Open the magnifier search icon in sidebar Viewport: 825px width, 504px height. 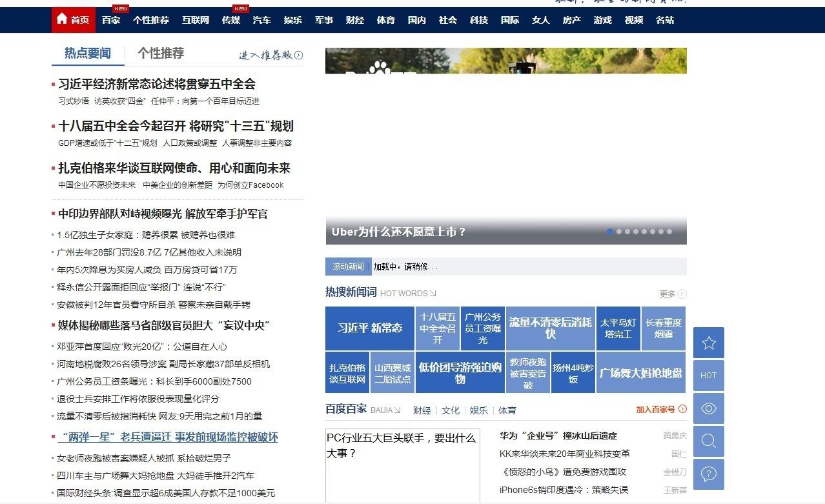coord(709,441)
